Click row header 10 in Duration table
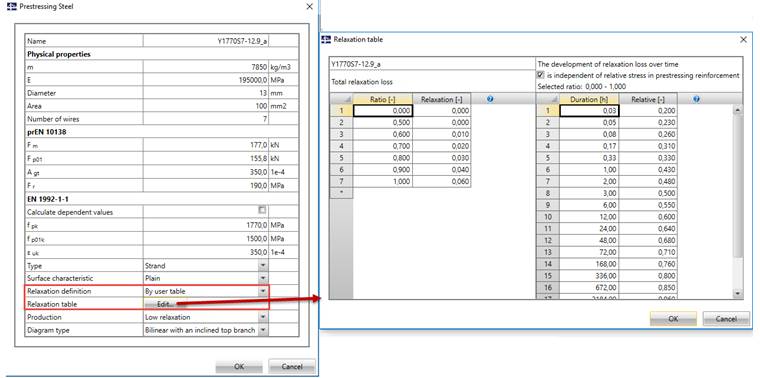Image resolution: width=760 pixels, height=378 pixels. click(548, 217)
